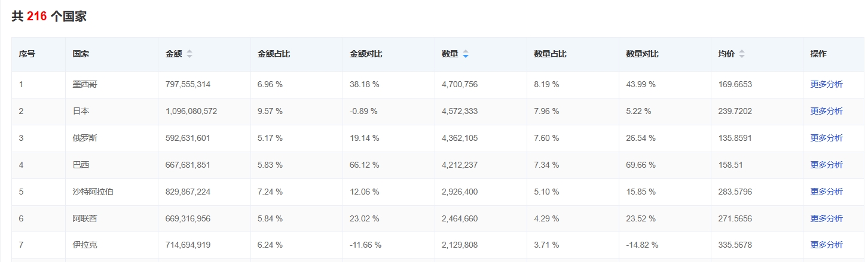Click quantity value 4,572,333

(x=460, y=111)
